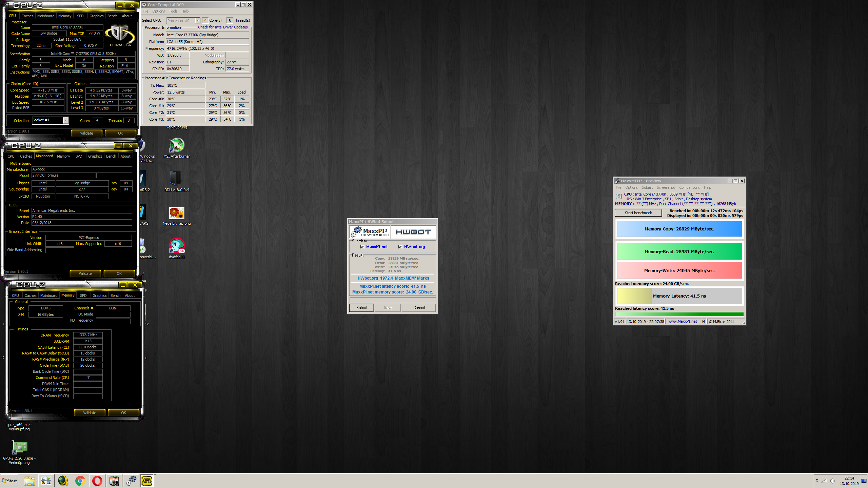Image resolution: width=868 pixels, height=488 pixels.
Task: Open the SPD tab in top CPU-Z window
Action: pyautogui.click(x=80, y=16)
